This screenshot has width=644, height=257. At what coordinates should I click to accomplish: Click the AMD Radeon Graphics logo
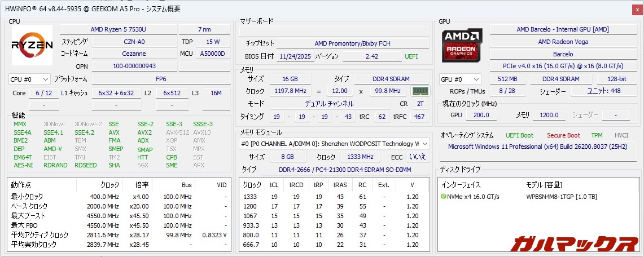click(462, 45)
